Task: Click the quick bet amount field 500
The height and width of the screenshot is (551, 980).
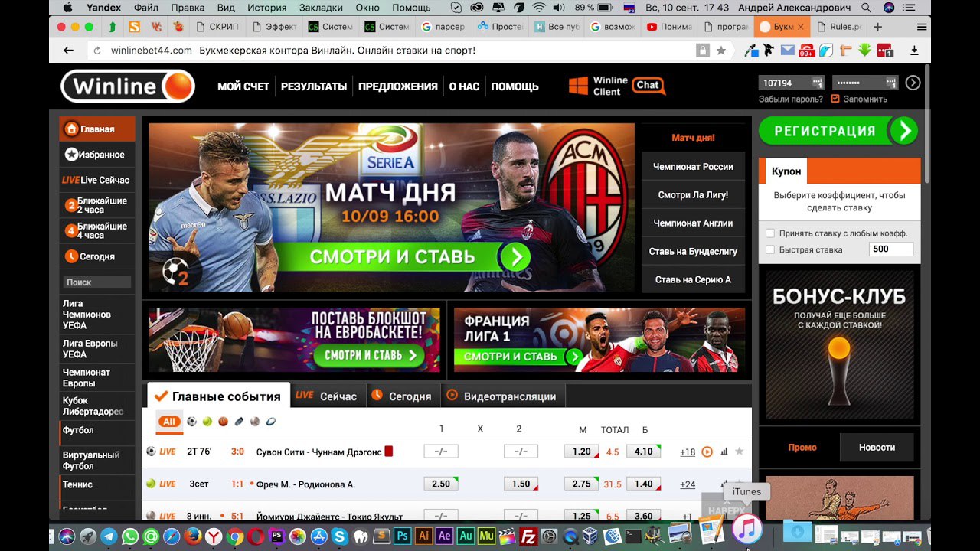Action: pos(891,249)
